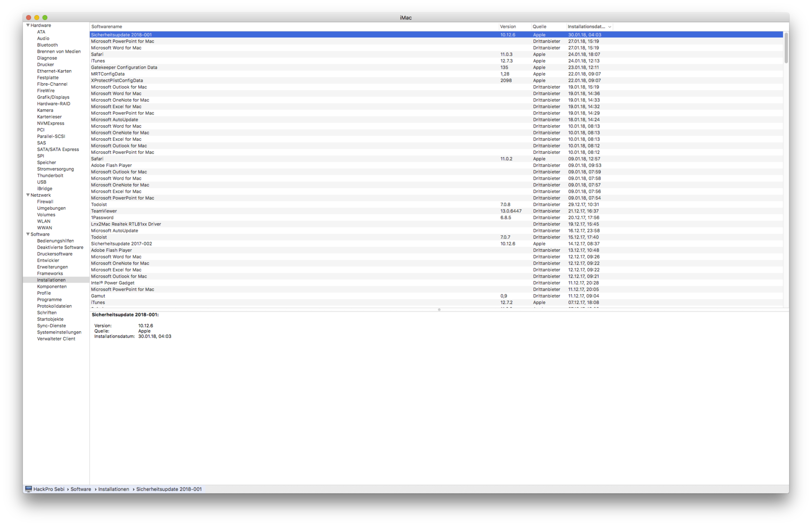The height and width of the screenshot is (526, 812).
Task: Jump to Software in the bottom path bar
Action: [x=81, y=489]
